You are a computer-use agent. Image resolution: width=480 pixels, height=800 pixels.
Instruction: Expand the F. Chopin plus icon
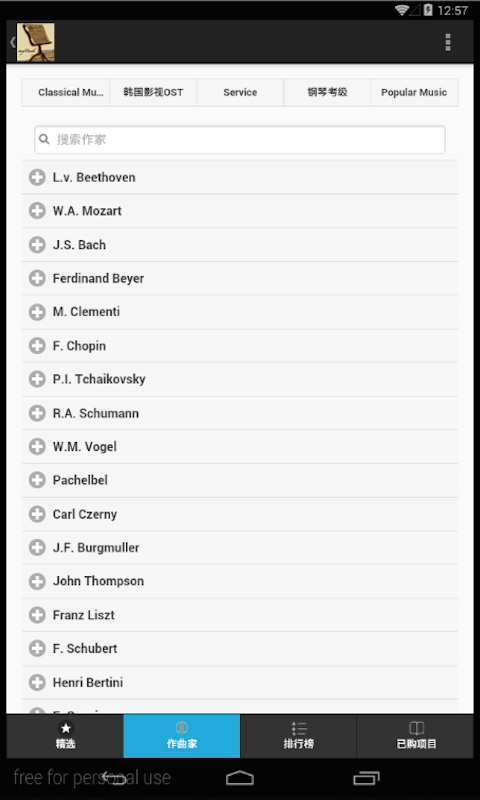(37, 346)
